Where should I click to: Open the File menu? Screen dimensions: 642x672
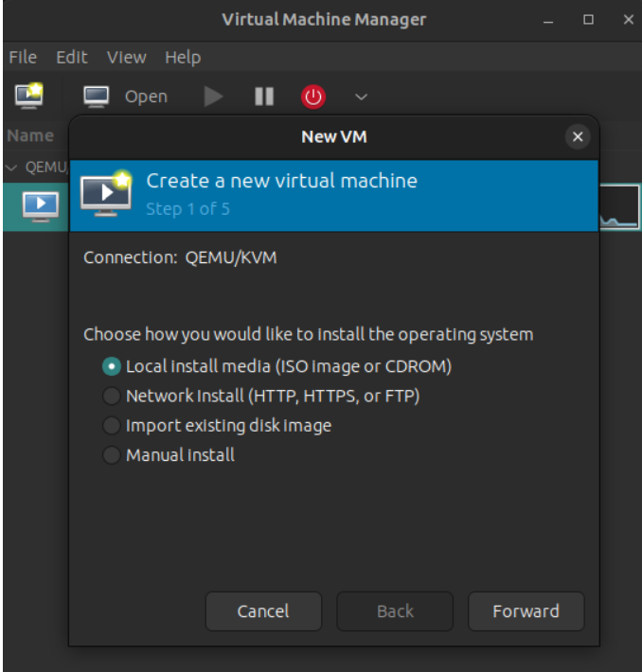click(23, 58)
